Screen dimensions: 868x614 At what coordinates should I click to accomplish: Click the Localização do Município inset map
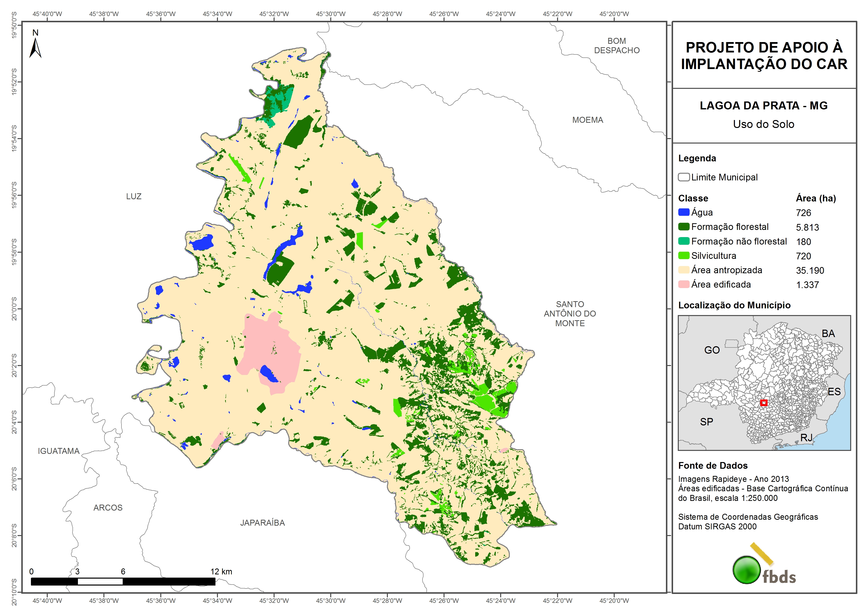764,382
